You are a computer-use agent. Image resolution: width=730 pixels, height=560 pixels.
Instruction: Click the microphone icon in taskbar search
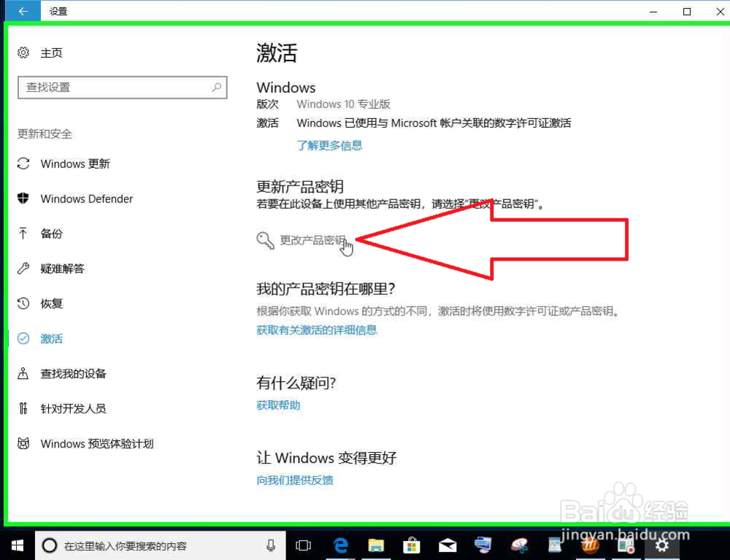coord(271,545)
